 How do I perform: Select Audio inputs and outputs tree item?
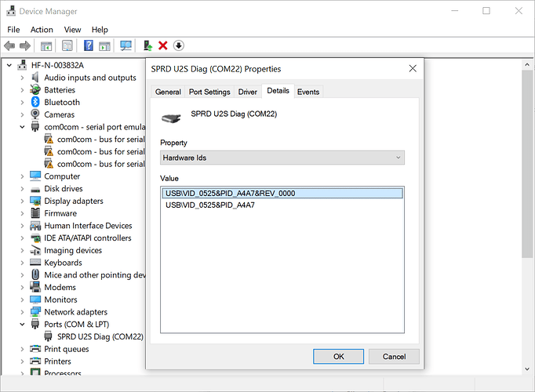tap(89, 78)
